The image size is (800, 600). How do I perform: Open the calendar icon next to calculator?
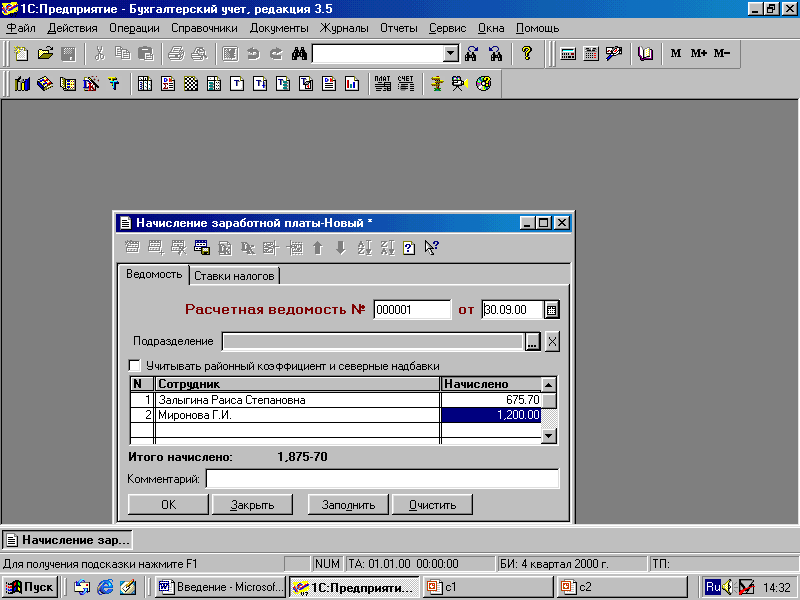pyautogui.click(x=591, y=54)
